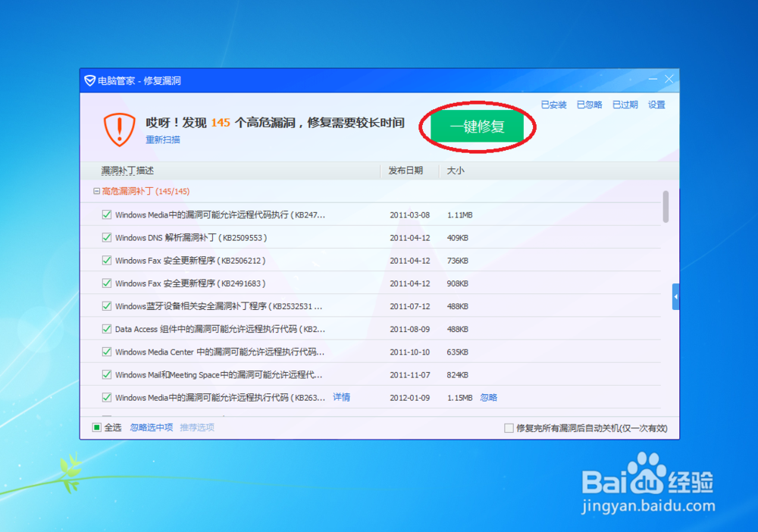The image size is (758, 532).
Task: Click the 忽略选中项 link
Action: (x=152, y=427)
